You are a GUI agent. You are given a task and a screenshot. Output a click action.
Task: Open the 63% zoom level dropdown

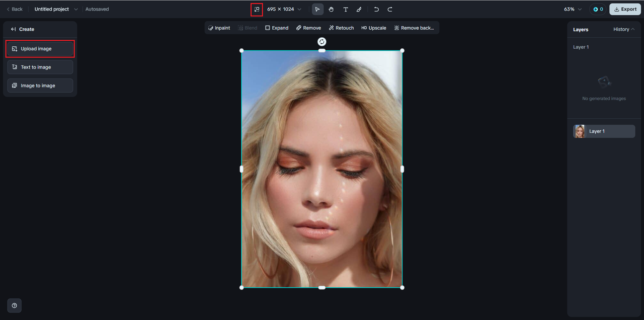(573, 9)
